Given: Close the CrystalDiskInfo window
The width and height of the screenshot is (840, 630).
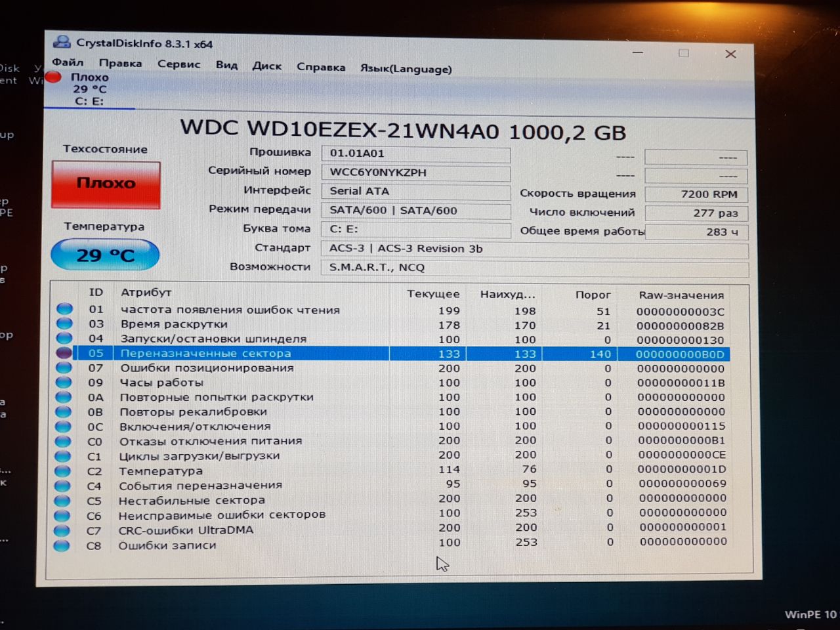Looking at the screenshot, I should (730, 54).
